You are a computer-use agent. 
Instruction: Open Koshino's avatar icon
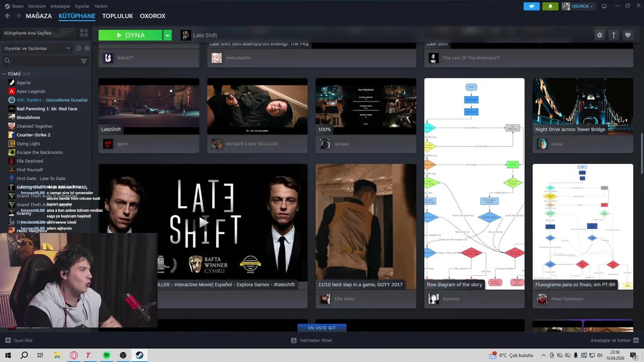pos(433,299)
